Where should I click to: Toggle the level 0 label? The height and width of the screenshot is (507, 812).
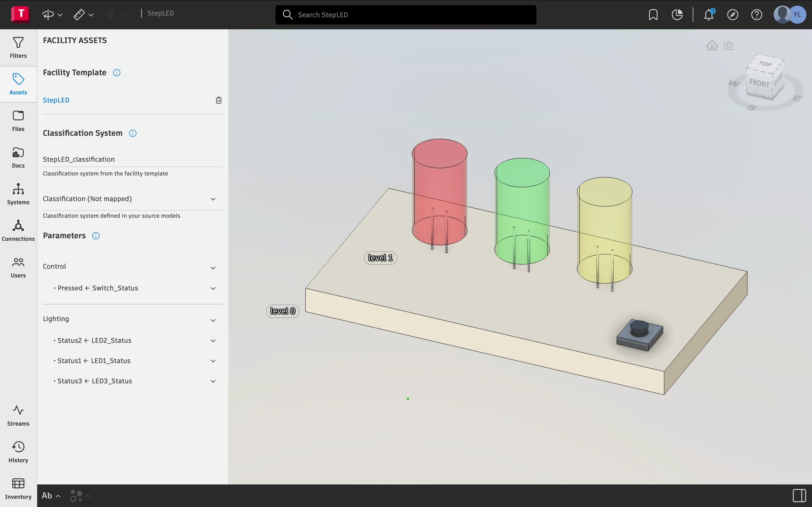[283, 311]
